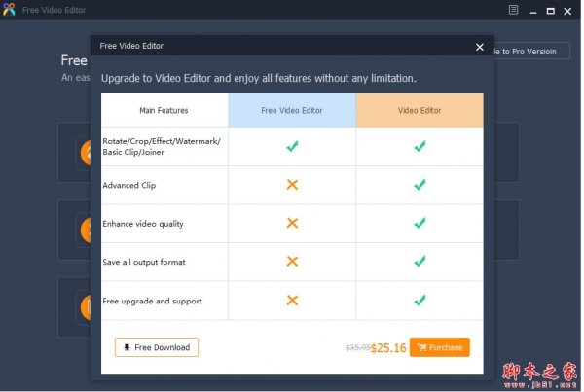Click the Video Editor checkmark for Advanced Clip
Screen dimensions: 584x392
coord(421,186)
